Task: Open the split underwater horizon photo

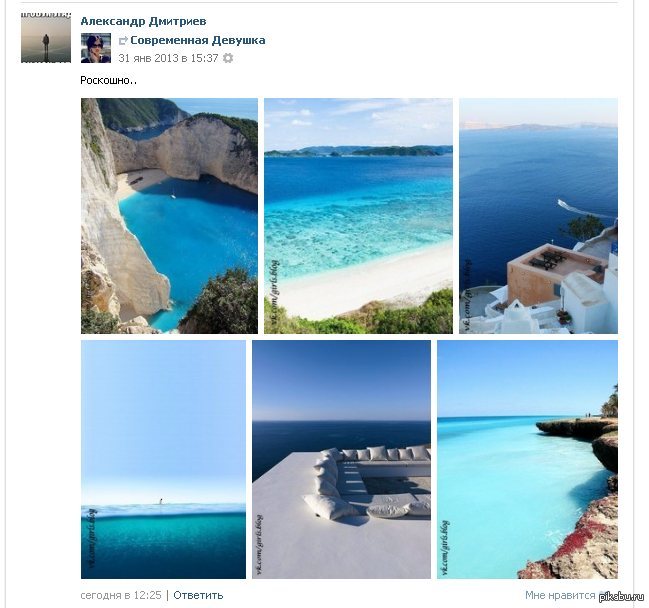Action: [x=163, y=459]
